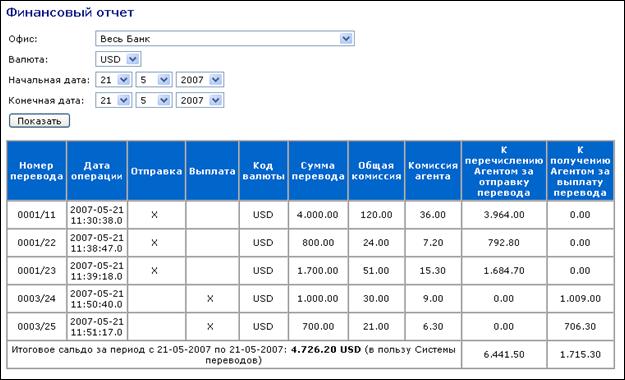Click the 4.000.00 transfer amount cell
The height and width of the screenshot is (380, 625).
coord(318,215)
